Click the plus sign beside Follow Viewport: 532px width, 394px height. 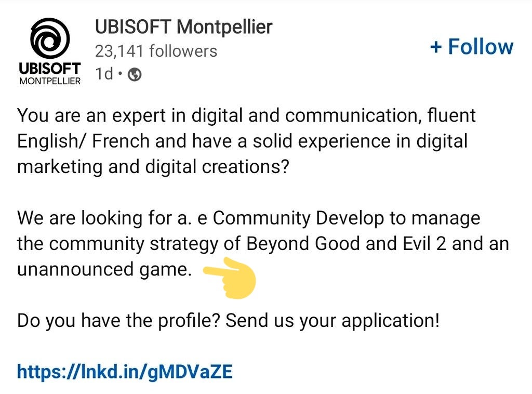(436, 47)
